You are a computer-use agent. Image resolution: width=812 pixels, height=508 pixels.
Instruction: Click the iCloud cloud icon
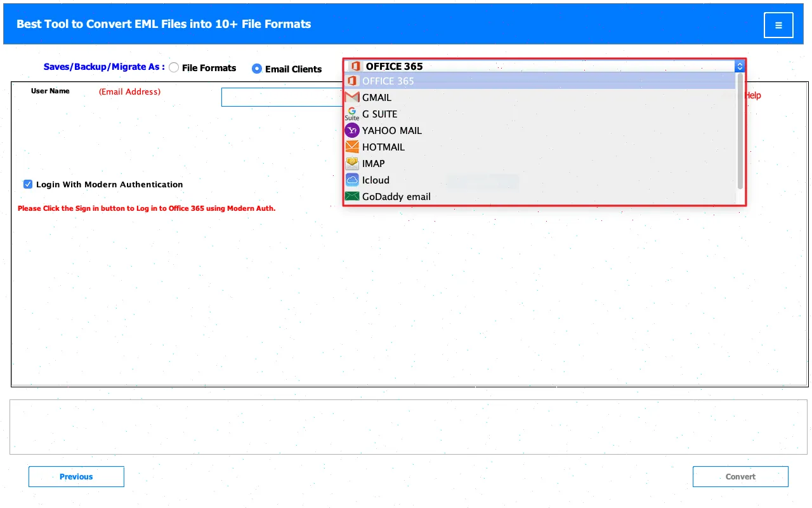point(352,180)
